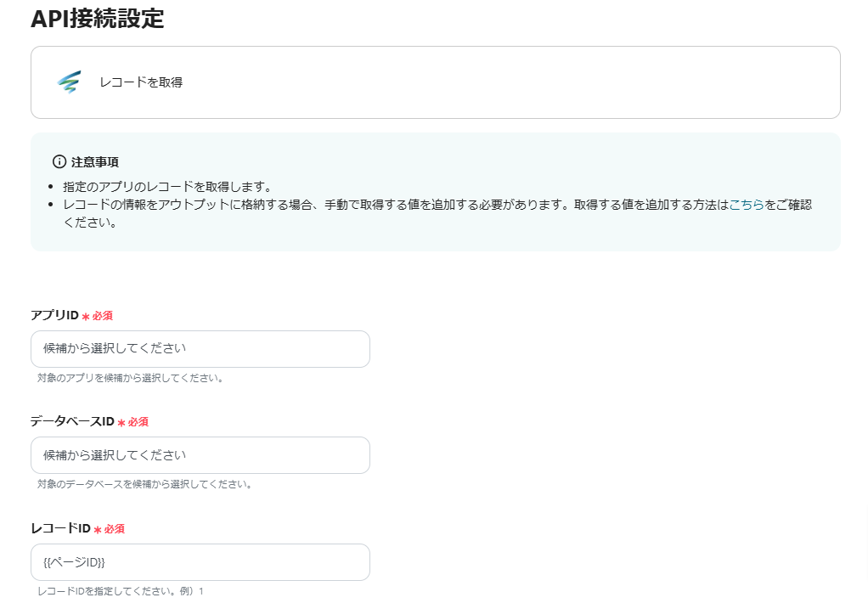Click the app logo icon beside レコードを取得
This screenshot has height=603, width=868.
pos(69,82)
